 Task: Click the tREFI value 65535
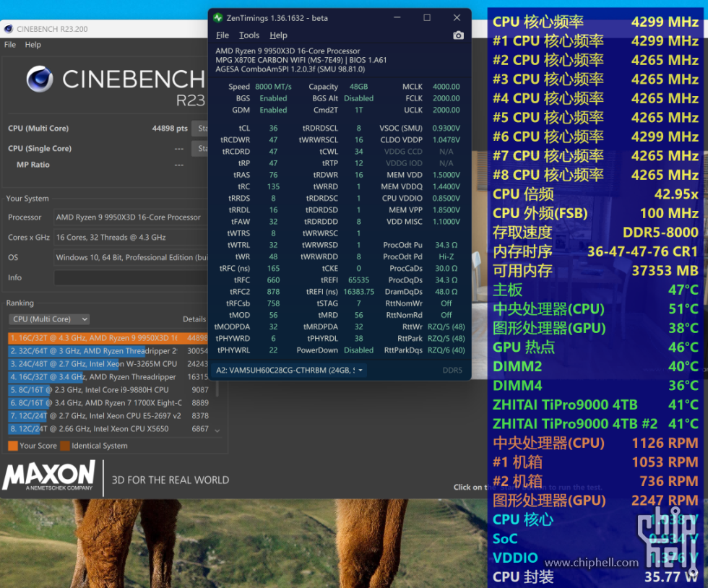pos(358,280)
